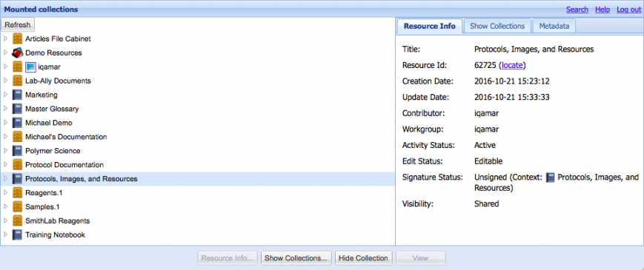Select the Marketing label
Screen dimensions: 644x270
(x=41, y=95)
